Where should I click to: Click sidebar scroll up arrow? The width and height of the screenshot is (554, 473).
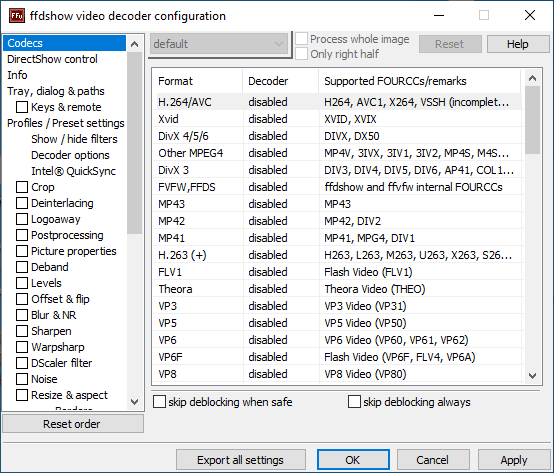(134, 44)
